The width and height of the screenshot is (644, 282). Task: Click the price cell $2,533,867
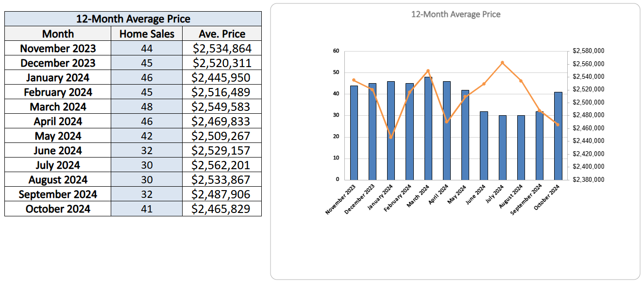(x=222, y=179)
